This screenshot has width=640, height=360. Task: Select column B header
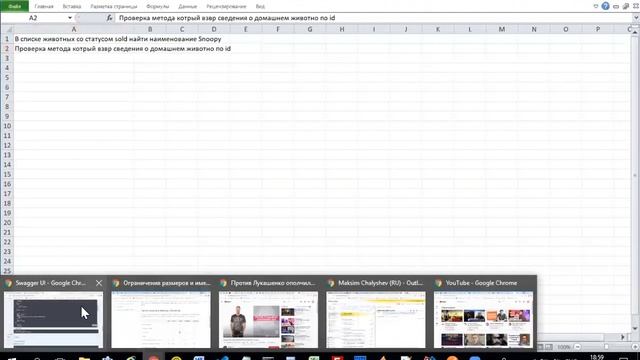coord(150,29)
